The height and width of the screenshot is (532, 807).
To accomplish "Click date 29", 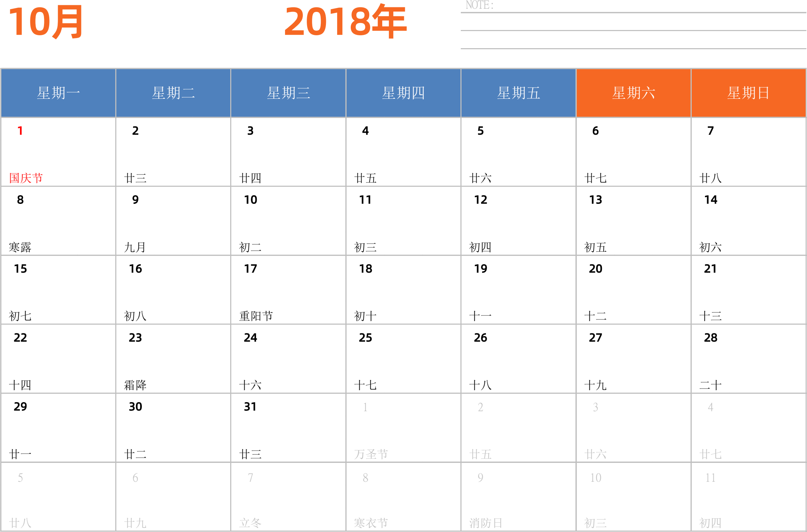I will (x=20, y=407).
